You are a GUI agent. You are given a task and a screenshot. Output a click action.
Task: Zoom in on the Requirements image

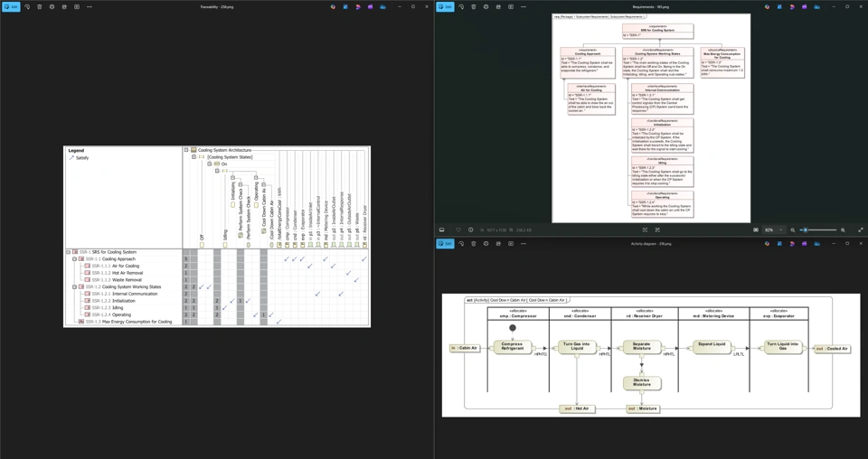(x=843, y=230)
